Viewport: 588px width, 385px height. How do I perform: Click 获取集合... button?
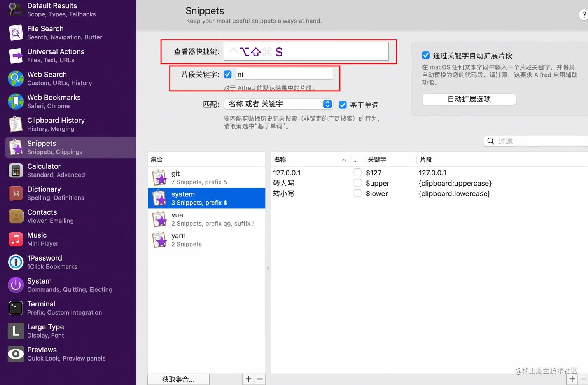click(178, 379)
